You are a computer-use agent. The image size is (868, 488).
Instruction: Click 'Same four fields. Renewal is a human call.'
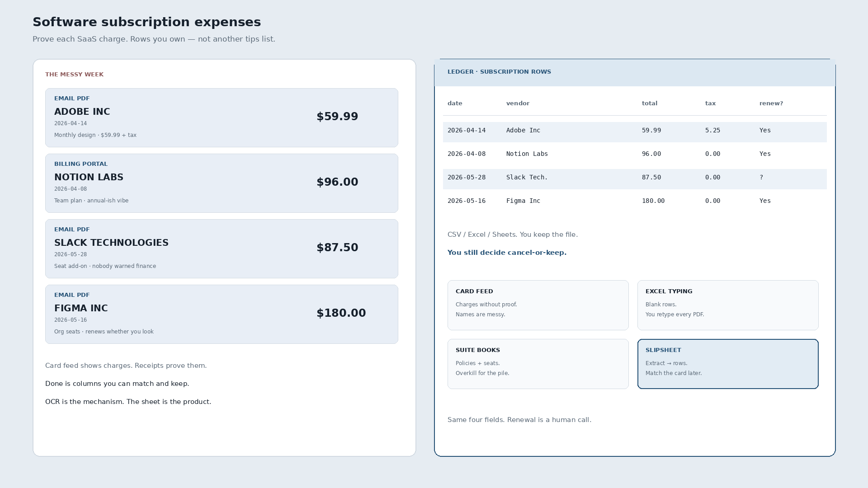519,420
